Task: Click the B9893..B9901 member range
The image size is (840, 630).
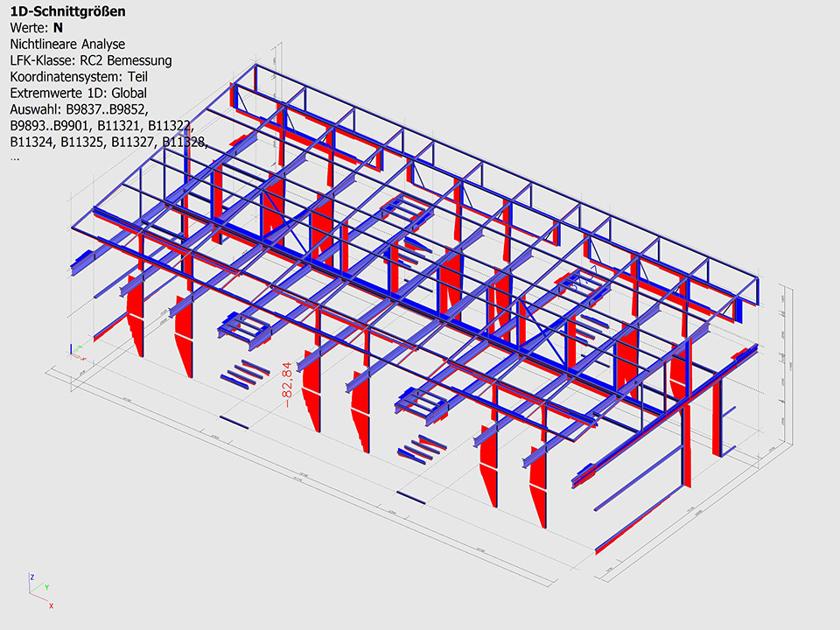Action: [50, 126]
